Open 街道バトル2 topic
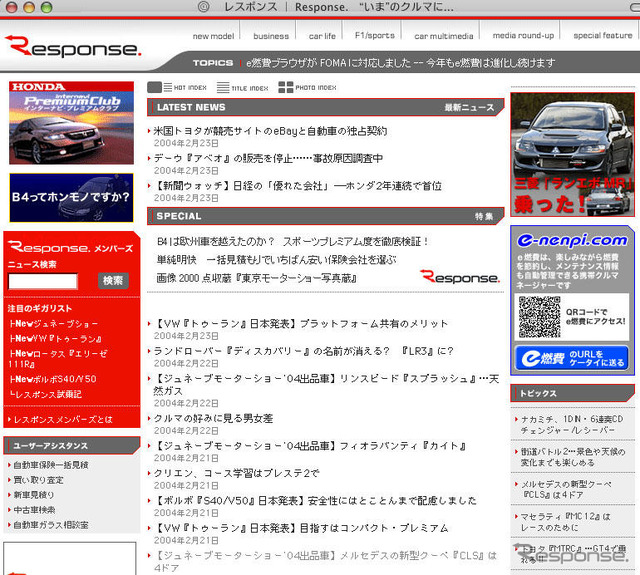The image size is (640, 575). click(573, 457)
